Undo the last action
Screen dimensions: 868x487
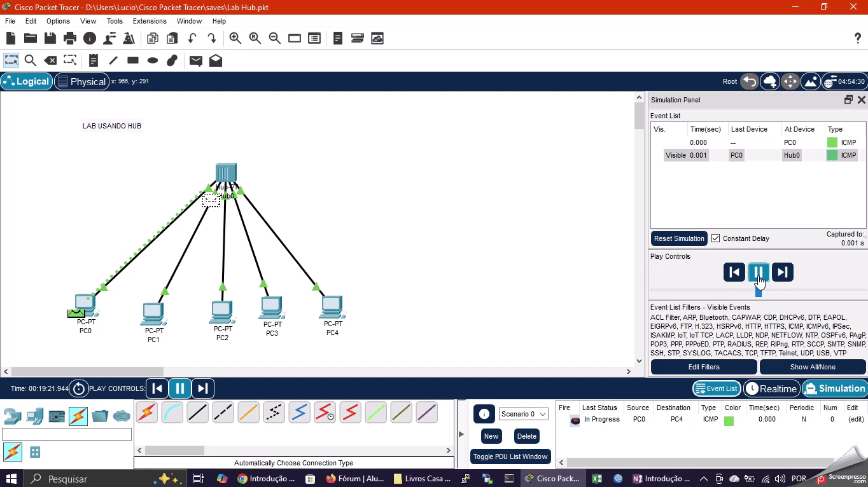point(192,39)
